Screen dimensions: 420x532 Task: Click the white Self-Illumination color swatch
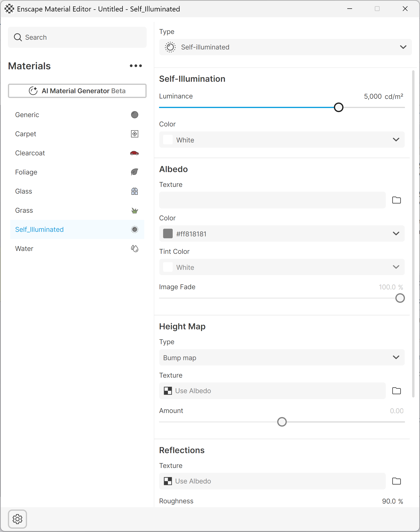[168, 140]
